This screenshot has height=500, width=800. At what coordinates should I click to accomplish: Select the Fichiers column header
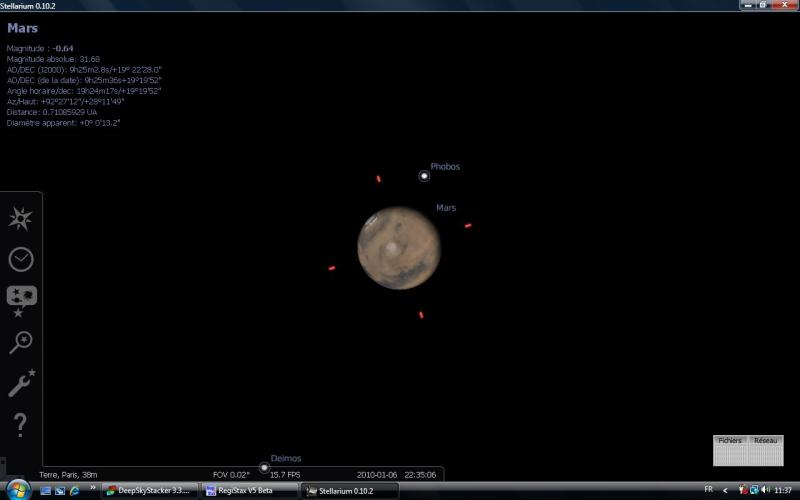(730, 440)
